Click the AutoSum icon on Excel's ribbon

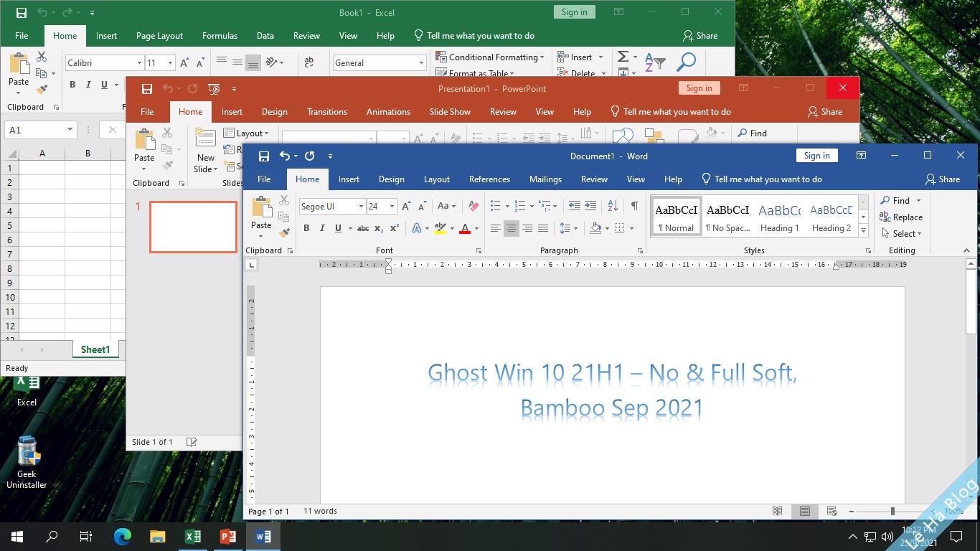click(x=621, y=57)
